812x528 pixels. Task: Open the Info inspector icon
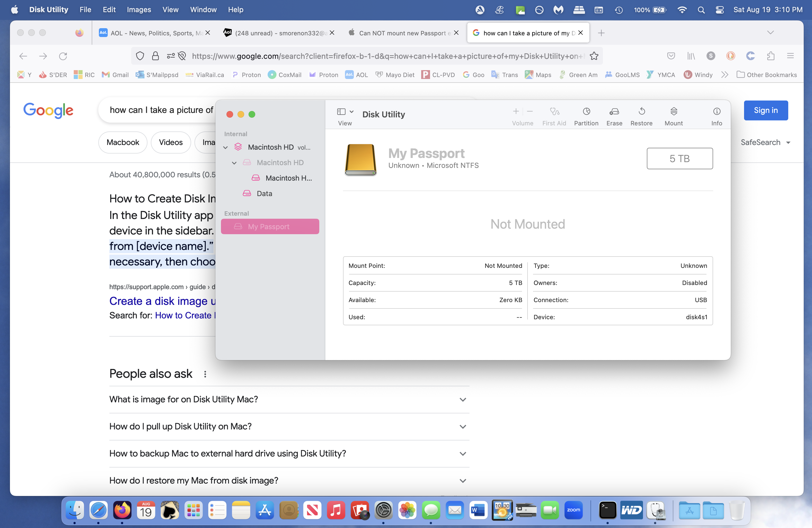point(716,112)
